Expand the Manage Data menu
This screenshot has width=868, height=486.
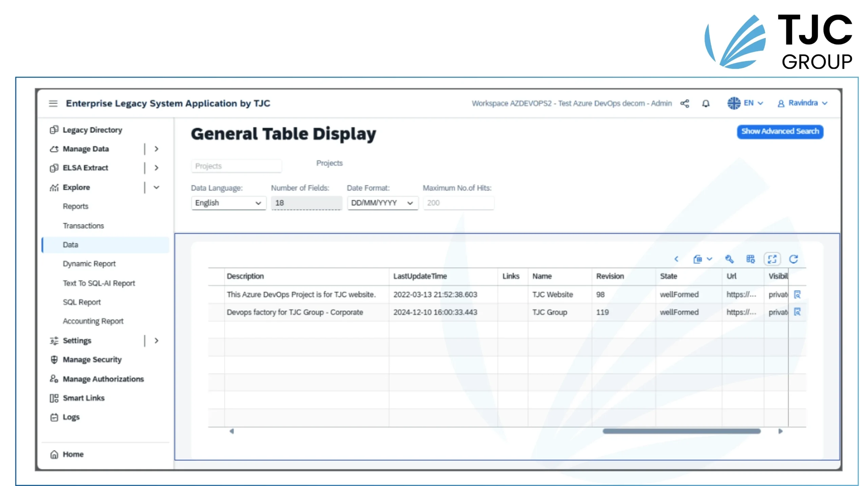coord(156,149)
